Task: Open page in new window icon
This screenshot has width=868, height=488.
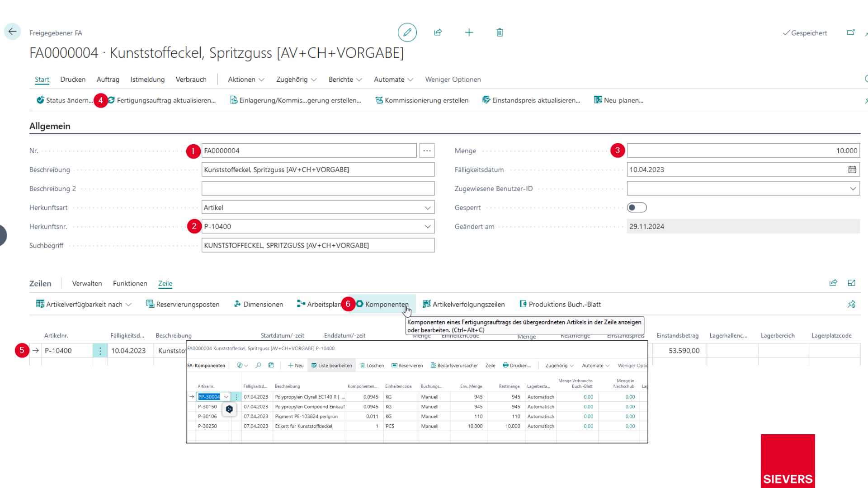Action: [x=851, y=33]
